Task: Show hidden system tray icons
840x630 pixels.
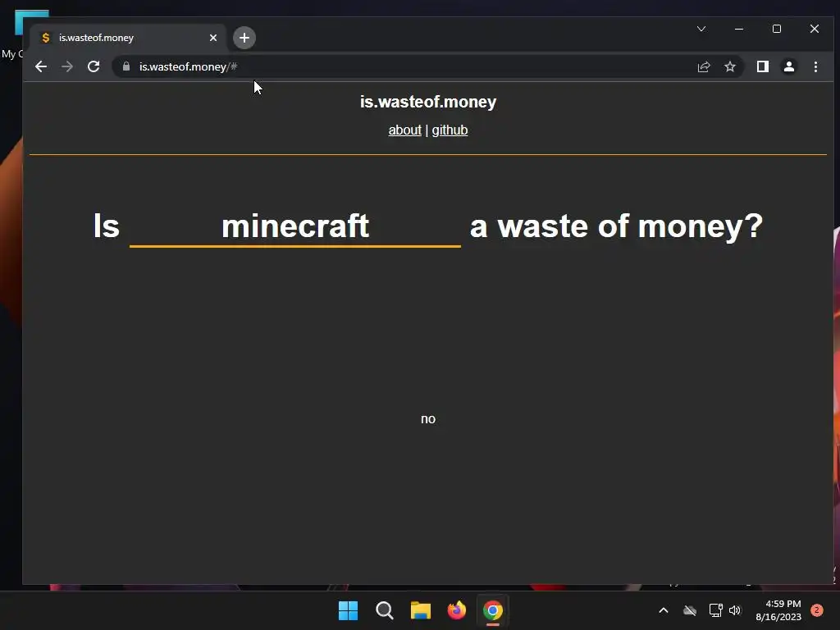Action: [663, 610]
